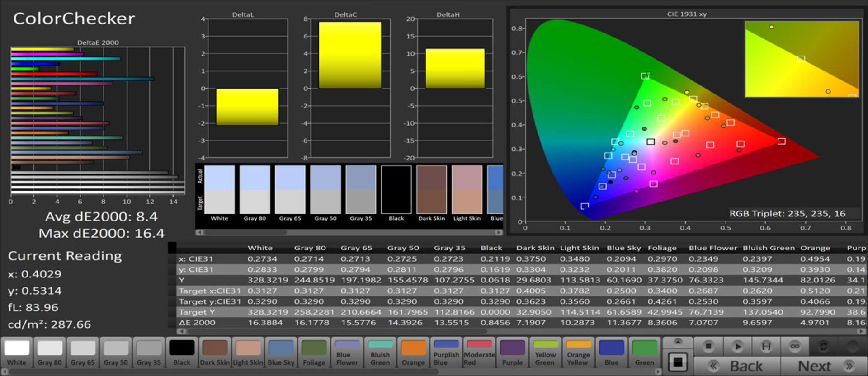
Task: Click the up arrow above the pattern window icon
Action: pos(678,342)
